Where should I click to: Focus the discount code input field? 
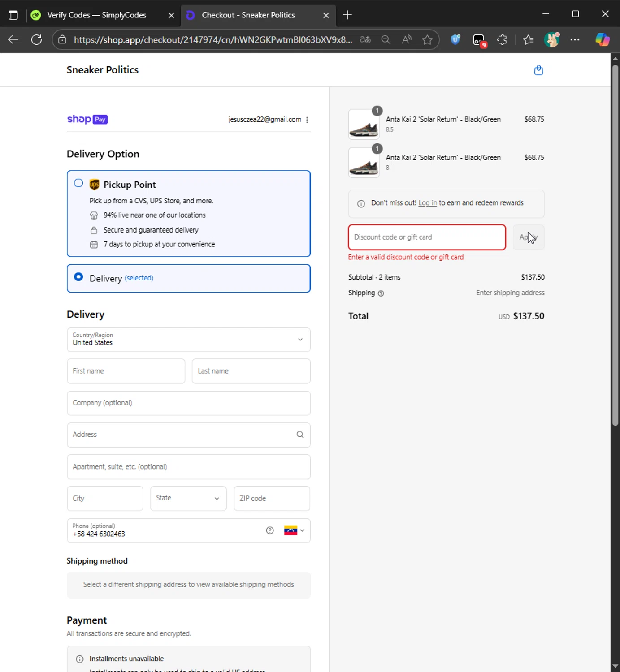click(427, 237)
